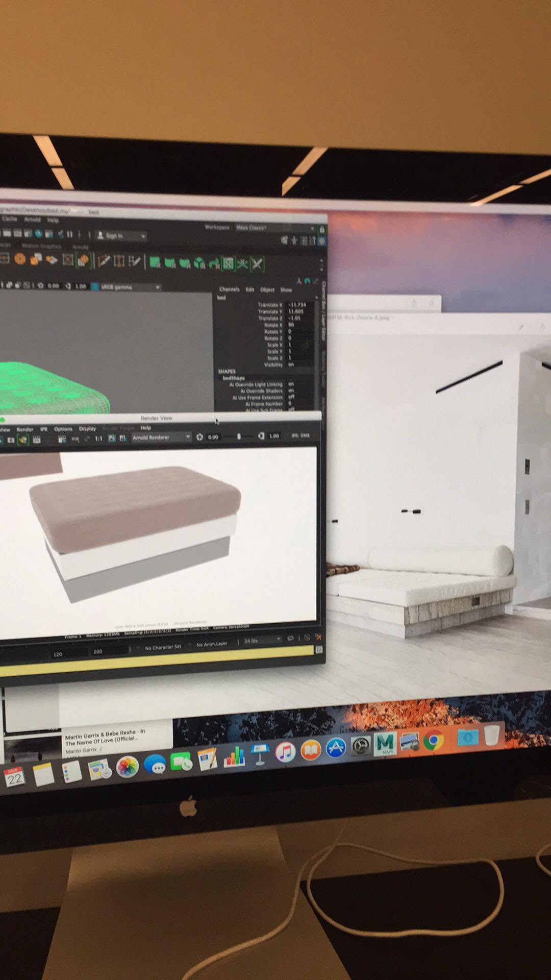This screenshot has width=551, height=980.
Task: Click the viewport exposure value field 0.00
Action: point(53,286)
